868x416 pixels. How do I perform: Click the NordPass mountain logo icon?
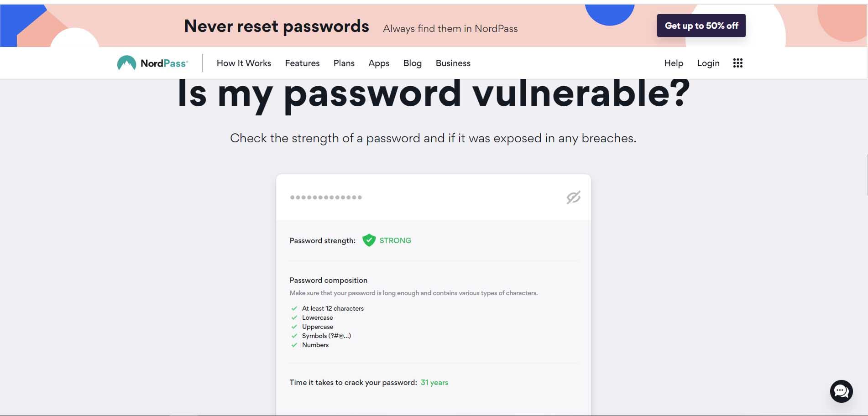click(126, 63)
